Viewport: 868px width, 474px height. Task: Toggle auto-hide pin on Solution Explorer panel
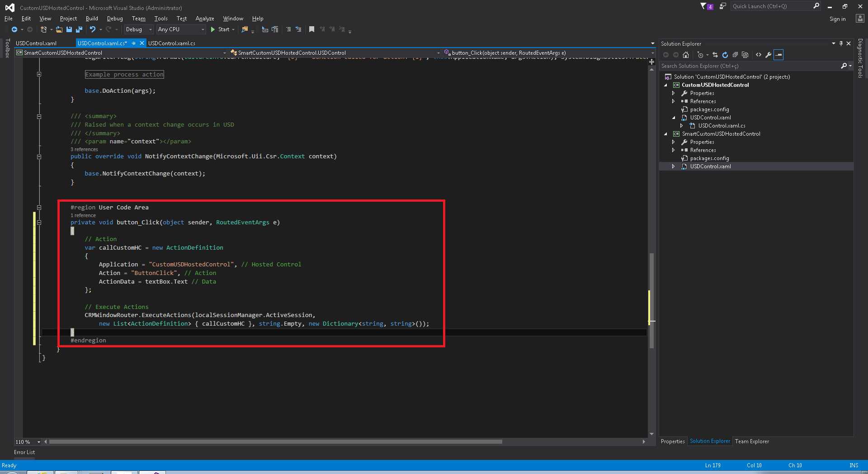tap(841, 43)
